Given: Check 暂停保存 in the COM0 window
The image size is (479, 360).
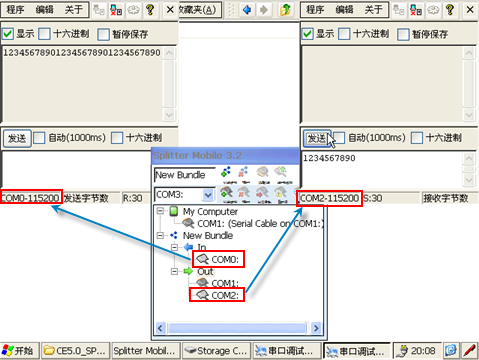Looking at the screenshot, I should coord(103,34).
